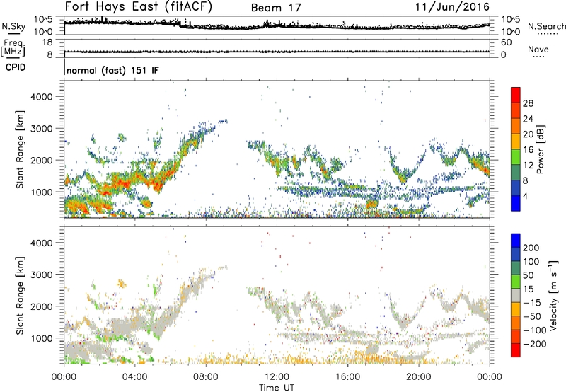Click the 'Velocity [m s⁻¹]' colorbar label
Screen dimensions: 566x392
point(553,295)
